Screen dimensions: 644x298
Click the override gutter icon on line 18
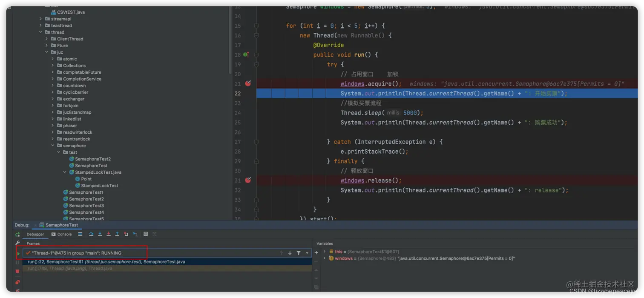click(x=246, y=54)
